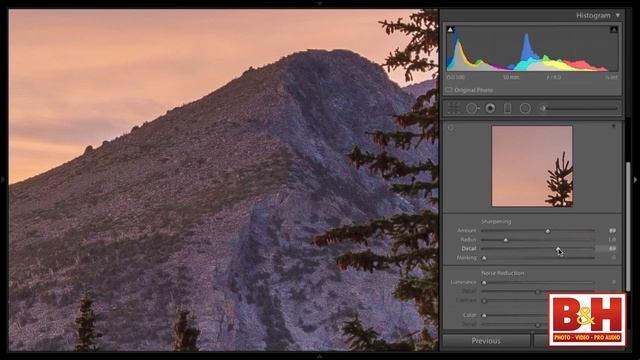The width and height of the screenshot is (640, 360).
Task: Click the Sharpening Detail slider handle
Action: click(558, 249)
